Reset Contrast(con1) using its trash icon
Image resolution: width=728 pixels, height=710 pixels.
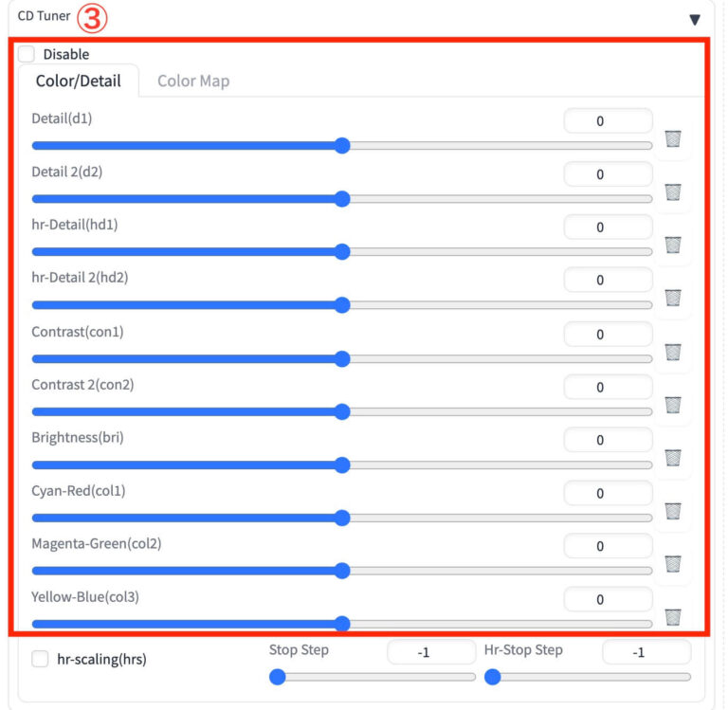tap(673, 352)
